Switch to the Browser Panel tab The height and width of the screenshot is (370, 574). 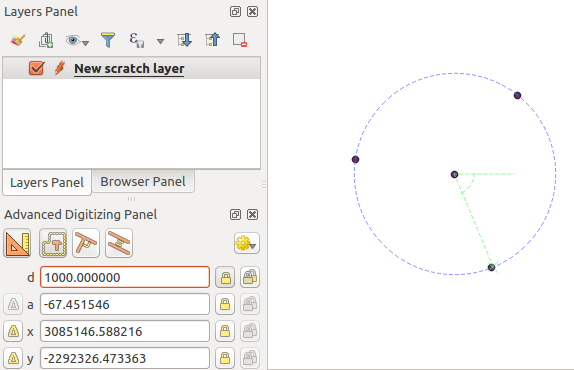[x=143, y=181]
